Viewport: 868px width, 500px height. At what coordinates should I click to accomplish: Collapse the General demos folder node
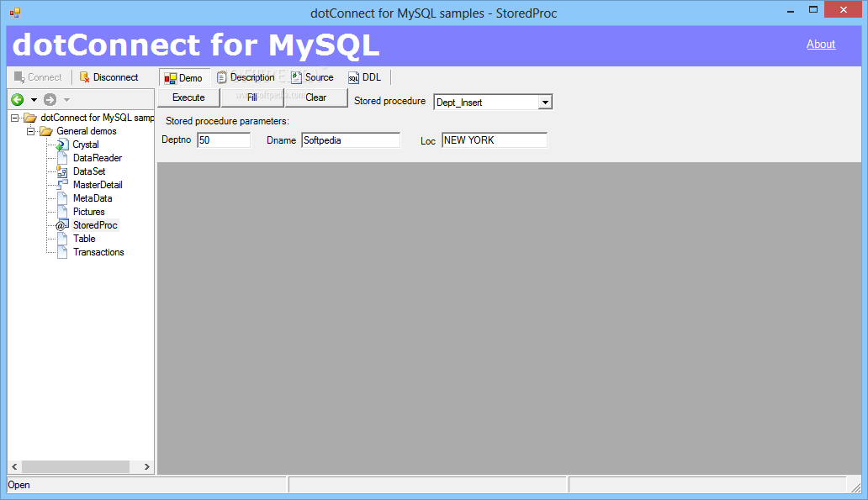[x=32, y=131]
